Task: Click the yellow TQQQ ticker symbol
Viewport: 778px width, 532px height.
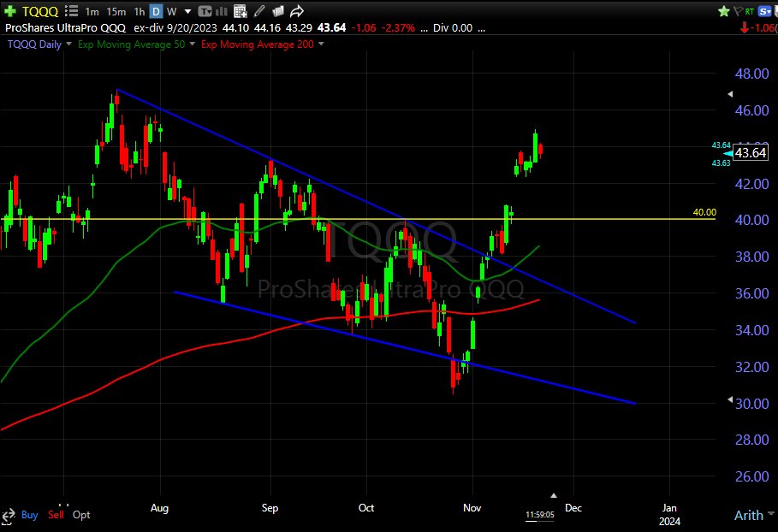Action: [x=40, y=11]
